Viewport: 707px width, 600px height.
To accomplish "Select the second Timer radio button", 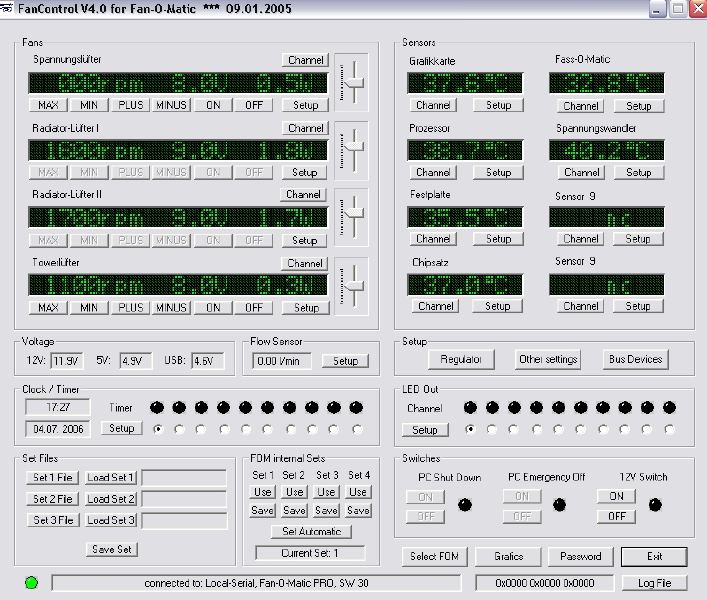I will [x=179, y=429].
